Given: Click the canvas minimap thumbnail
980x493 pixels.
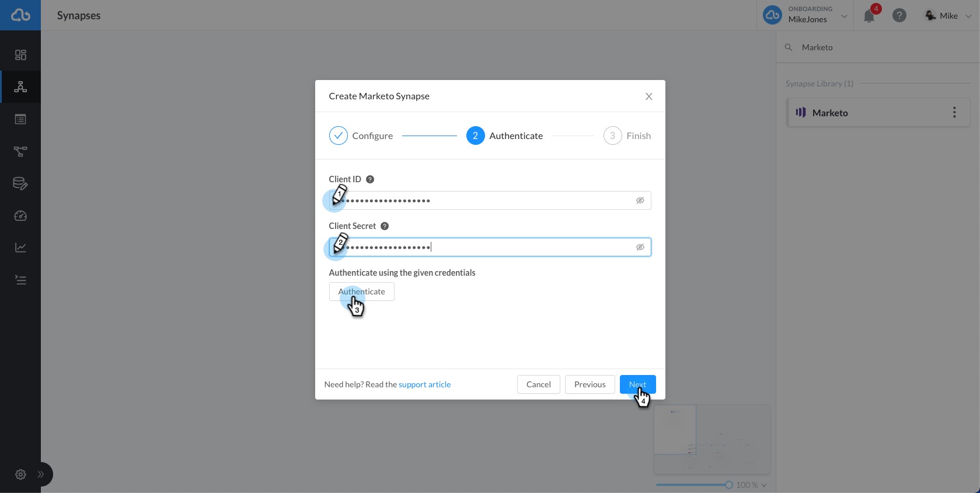Looking at the screenshot, I should pyautogui.click(x=712, y=439).
